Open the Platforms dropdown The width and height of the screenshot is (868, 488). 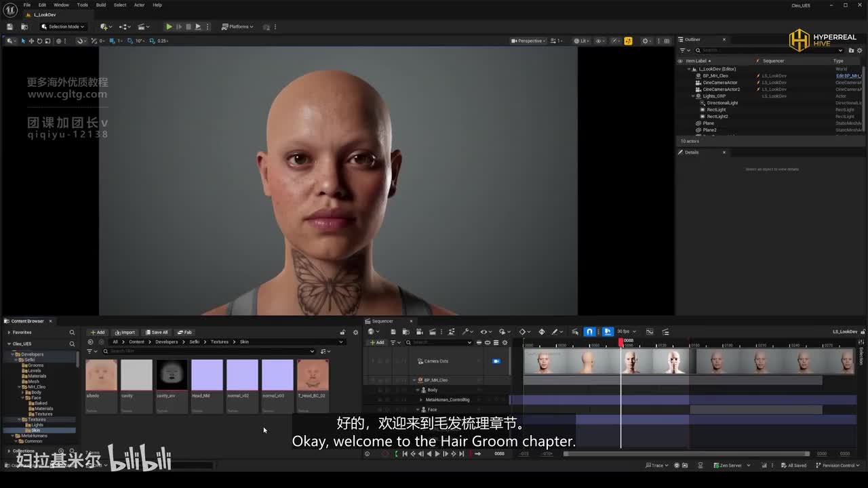[237, 26]
